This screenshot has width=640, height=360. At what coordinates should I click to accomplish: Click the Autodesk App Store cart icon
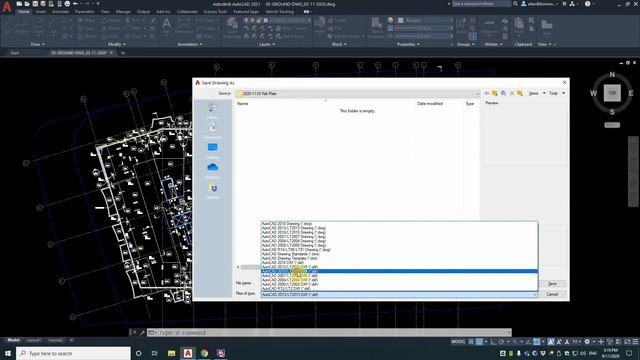coord(564,4)
